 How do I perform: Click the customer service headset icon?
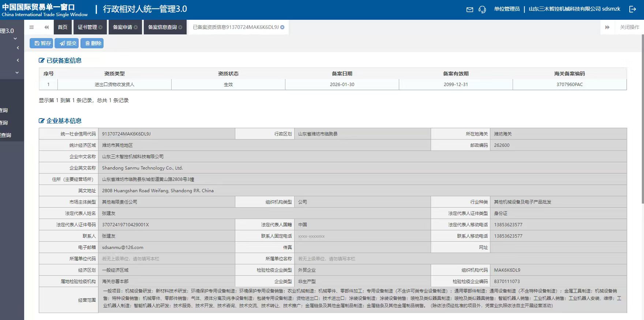[482, 10]
